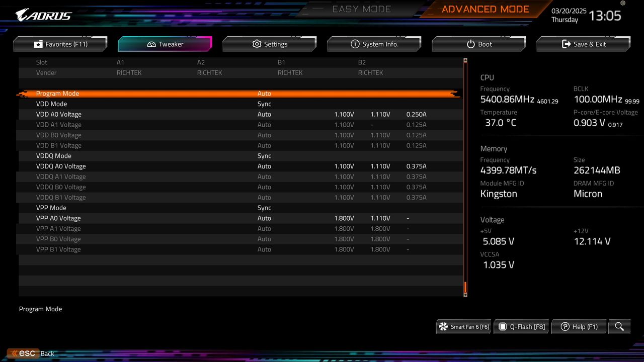Click the memory size 262144MB
Image resolution: width=644 pixels, height=362 pixels.
(x=597, y=170)
